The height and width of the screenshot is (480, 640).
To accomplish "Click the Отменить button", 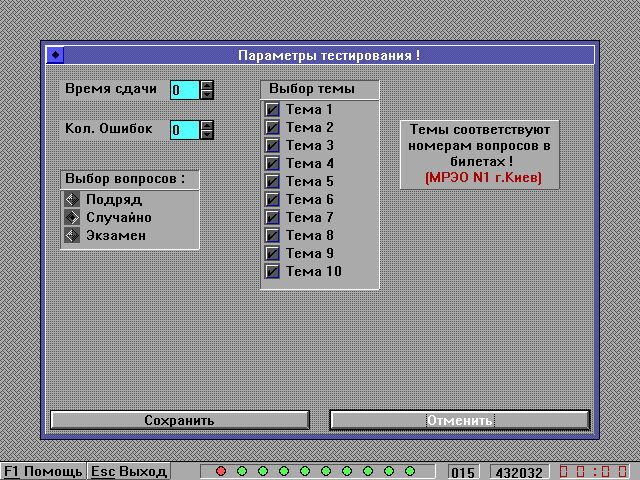I will pyautogui.click(x=460, y=420).
